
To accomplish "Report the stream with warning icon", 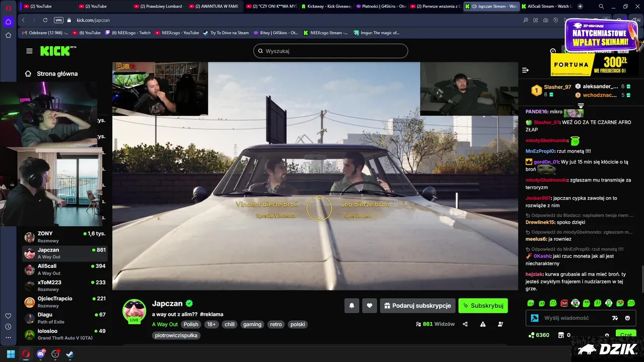I will coord(483,324).
